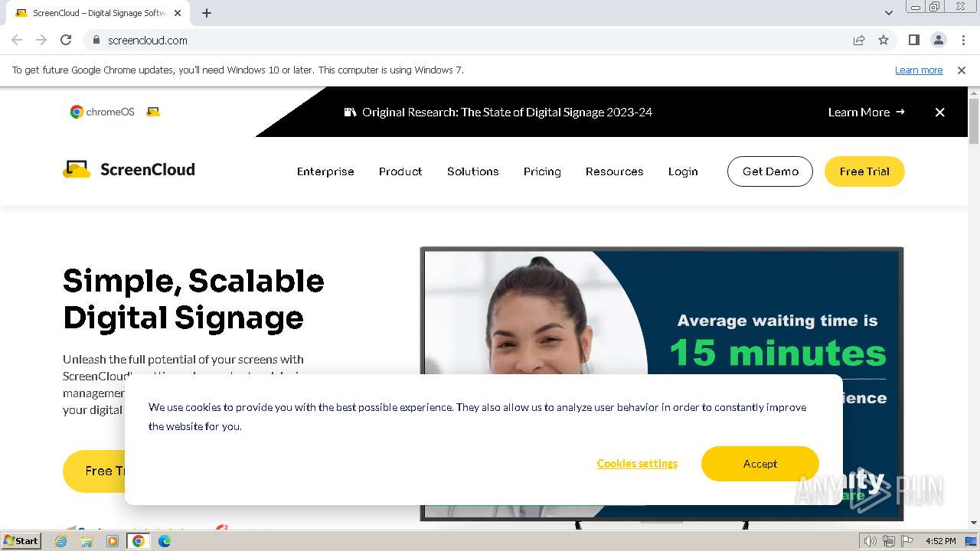
Task: Open a new tab with plus icon
Action: click(x=207, y=13)
